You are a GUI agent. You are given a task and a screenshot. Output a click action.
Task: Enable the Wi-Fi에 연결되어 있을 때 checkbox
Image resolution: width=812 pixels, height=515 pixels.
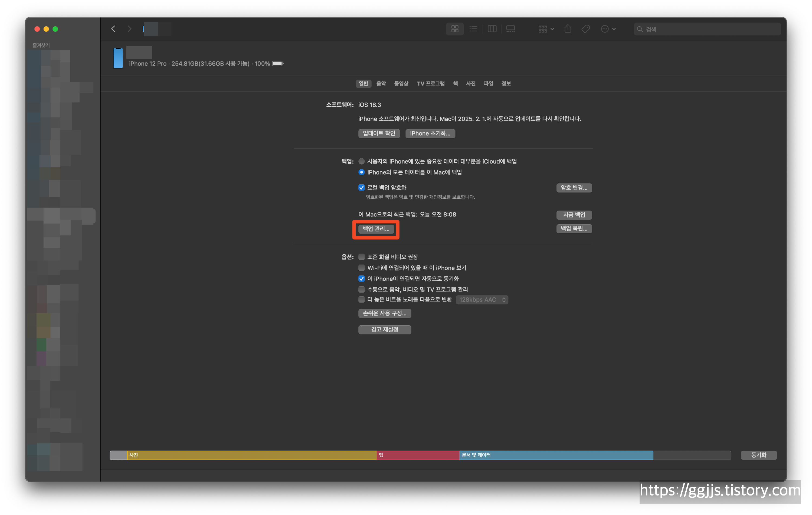click(x=362, y=268)
